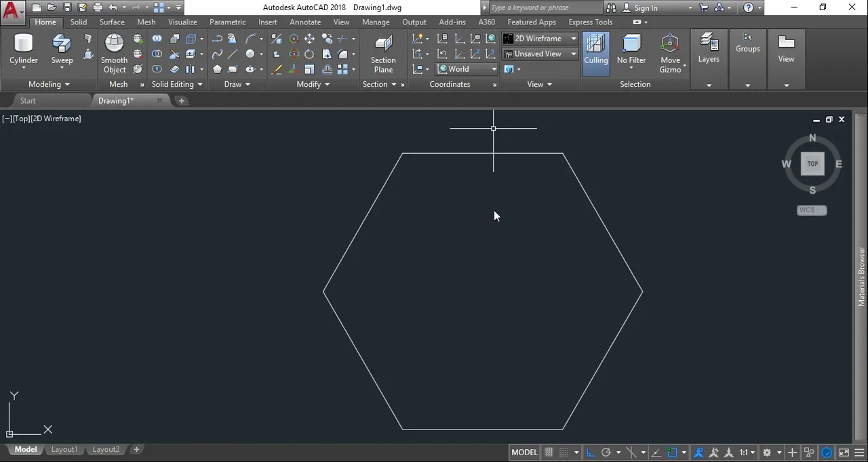Toggle Object Snap in status bar
The height and width of the screenshot is (462, 868).
(x=673, y=453)
